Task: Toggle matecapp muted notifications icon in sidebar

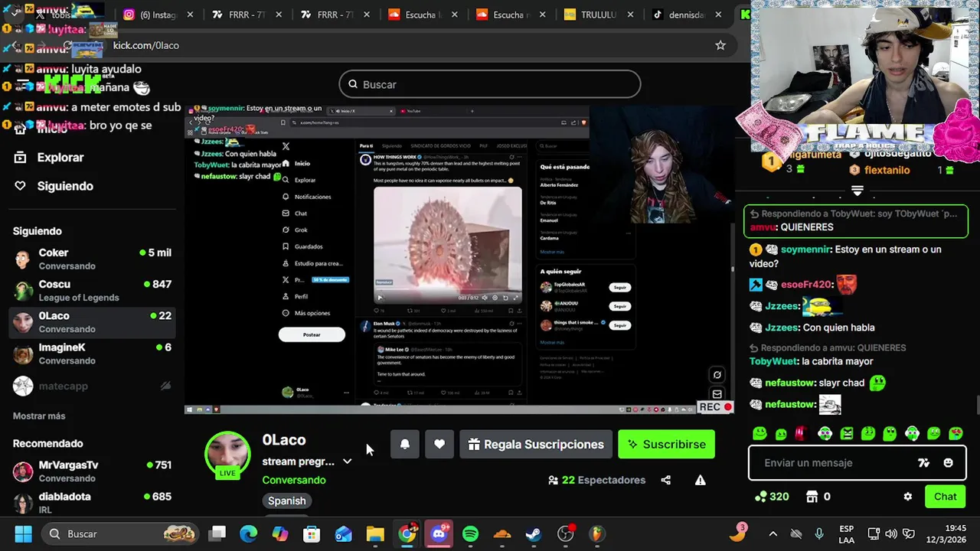Action: [x=165, y=386]
